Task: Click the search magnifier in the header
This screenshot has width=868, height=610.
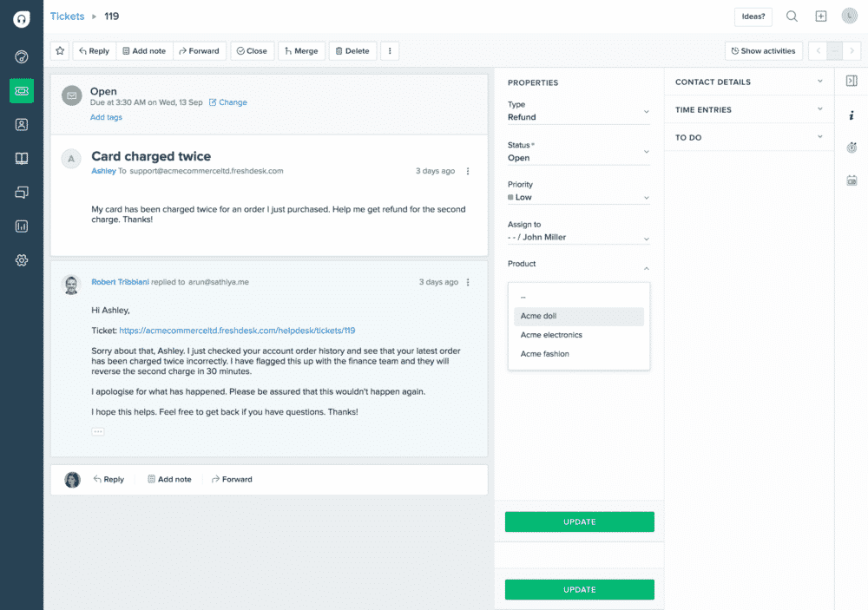Action: (x=792, y=16)
